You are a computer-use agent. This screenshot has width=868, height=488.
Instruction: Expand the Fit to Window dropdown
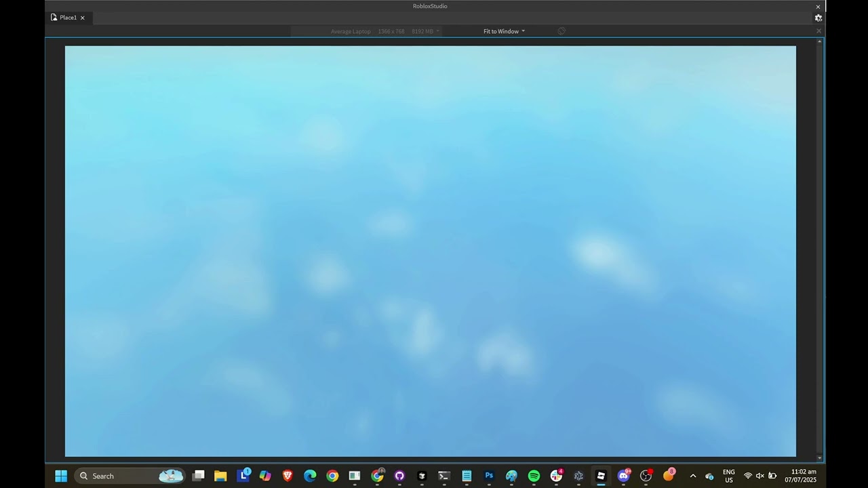point(504,31)
